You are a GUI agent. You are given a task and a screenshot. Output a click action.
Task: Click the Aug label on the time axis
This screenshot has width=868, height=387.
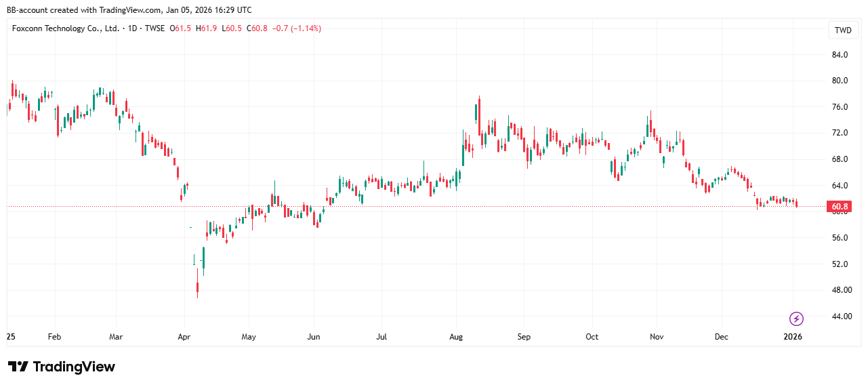pyautogui.click(x=455, y=336)
